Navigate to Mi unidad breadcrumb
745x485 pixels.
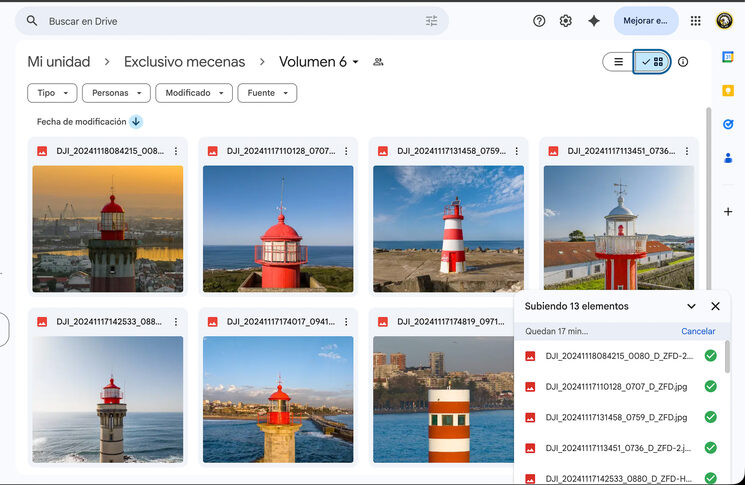[x=59, y=62]
